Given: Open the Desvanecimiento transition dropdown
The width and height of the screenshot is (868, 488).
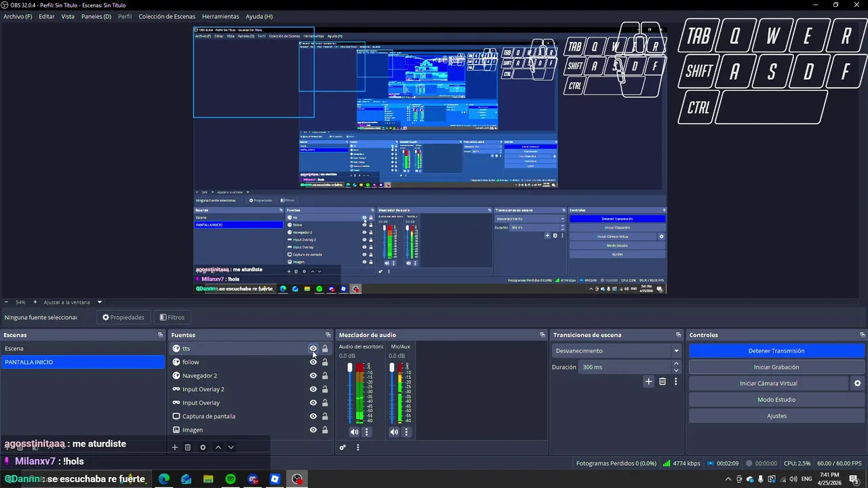Looking at the screenshot, I should [617, 351].
